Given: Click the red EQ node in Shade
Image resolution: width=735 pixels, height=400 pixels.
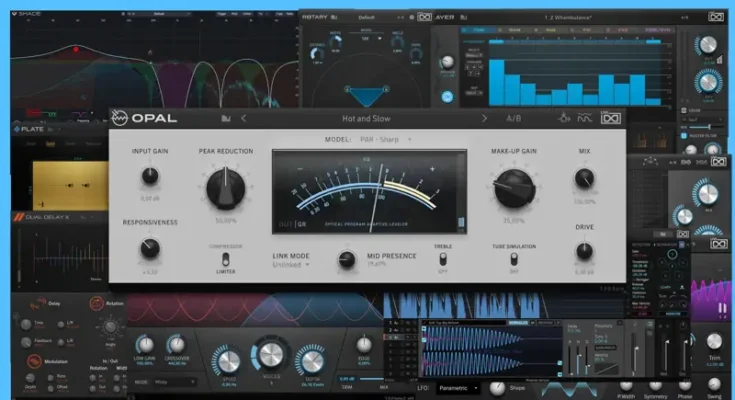Looking at the screenshot, I should click(76, 49).
